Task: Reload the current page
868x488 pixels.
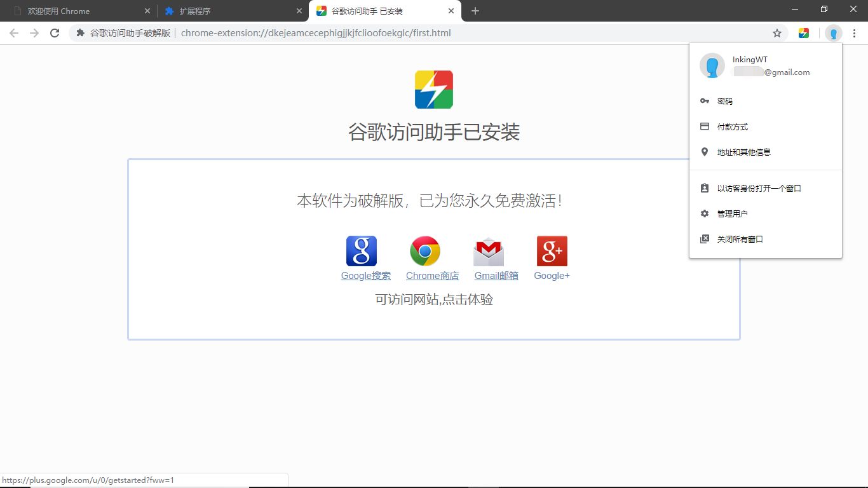Action: (x=55, y=33)
